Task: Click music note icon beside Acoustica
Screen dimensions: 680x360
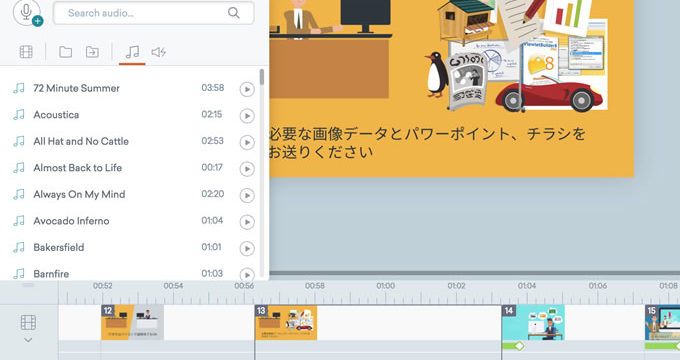Action: [x=19, y=115]
